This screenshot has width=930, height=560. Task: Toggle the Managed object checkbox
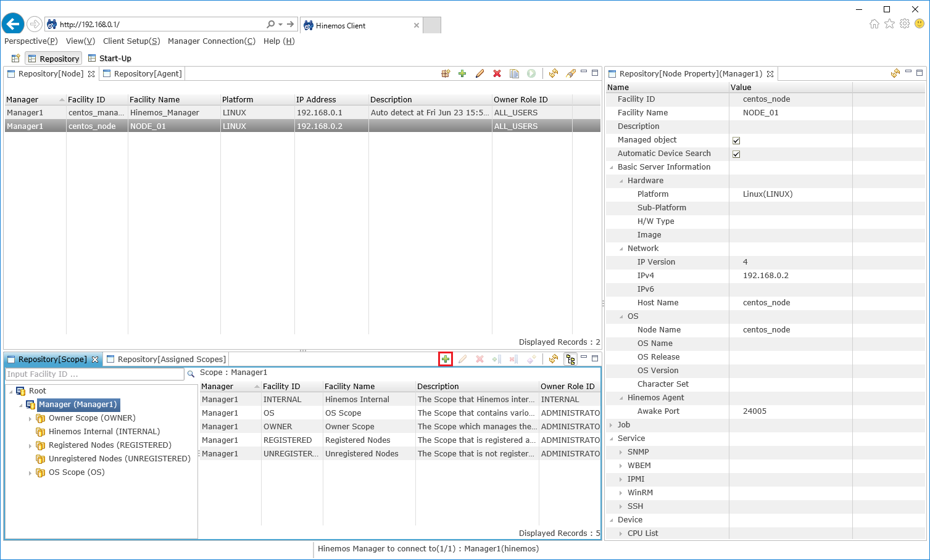coord(736,141)
